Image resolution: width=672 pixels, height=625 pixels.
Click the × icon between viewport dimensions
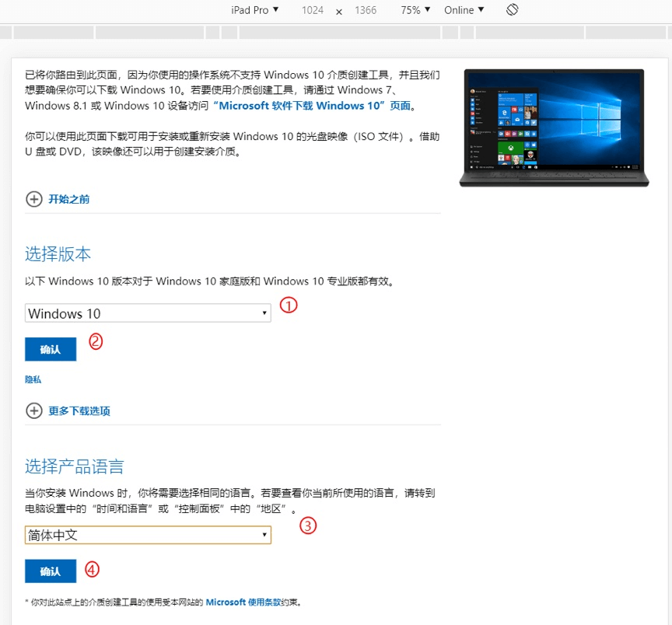338,11
